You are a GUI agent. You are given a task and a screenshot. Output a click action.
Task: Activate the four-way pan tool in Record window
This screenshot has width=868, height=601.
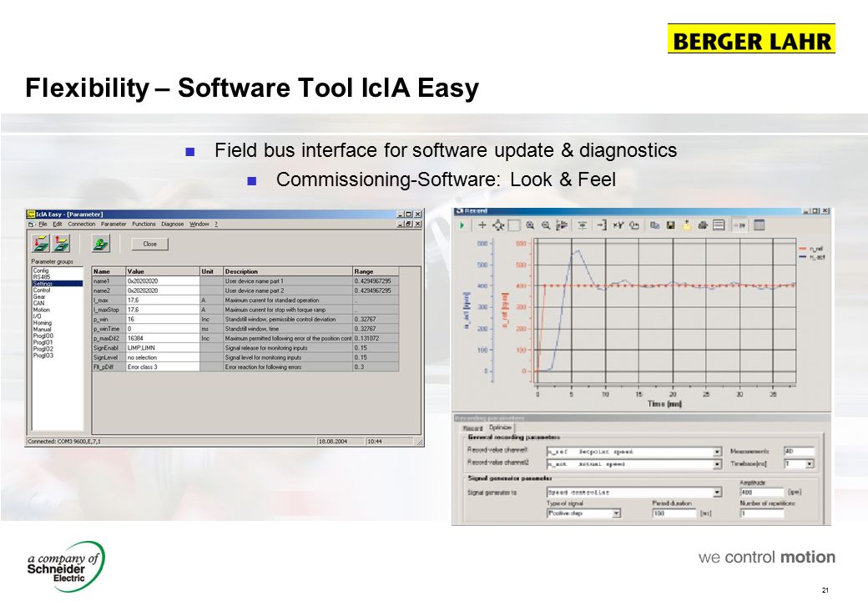coord(498,225)
